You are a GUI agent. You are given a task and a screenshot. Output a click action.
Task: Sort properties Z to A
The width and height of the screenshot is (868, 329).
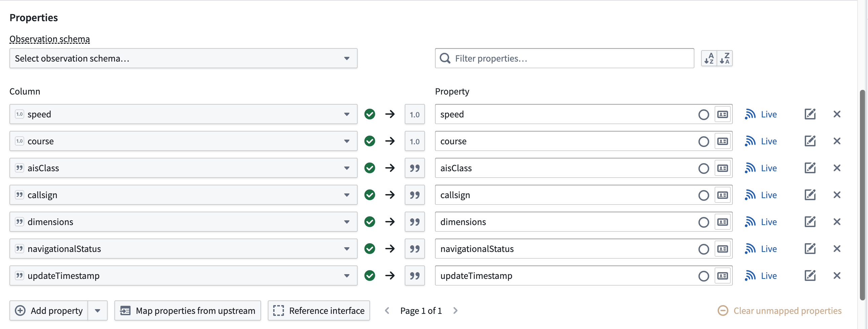(725, 58)
